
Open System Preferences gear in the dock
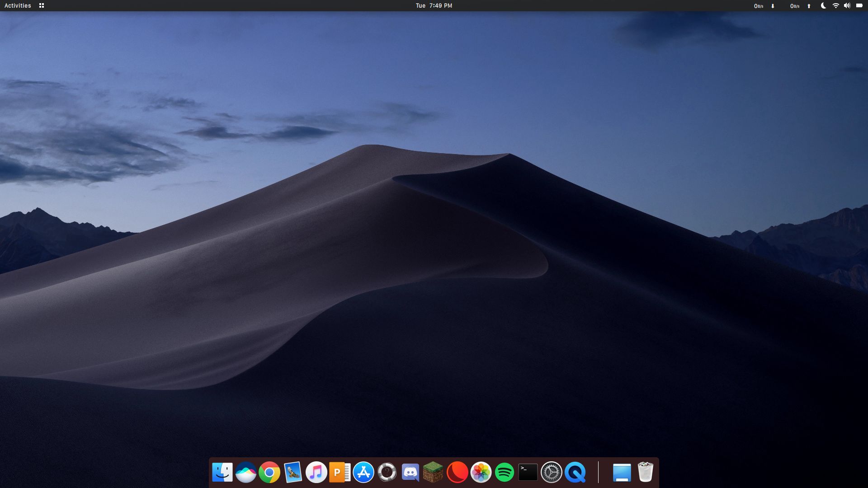(551, 472)
